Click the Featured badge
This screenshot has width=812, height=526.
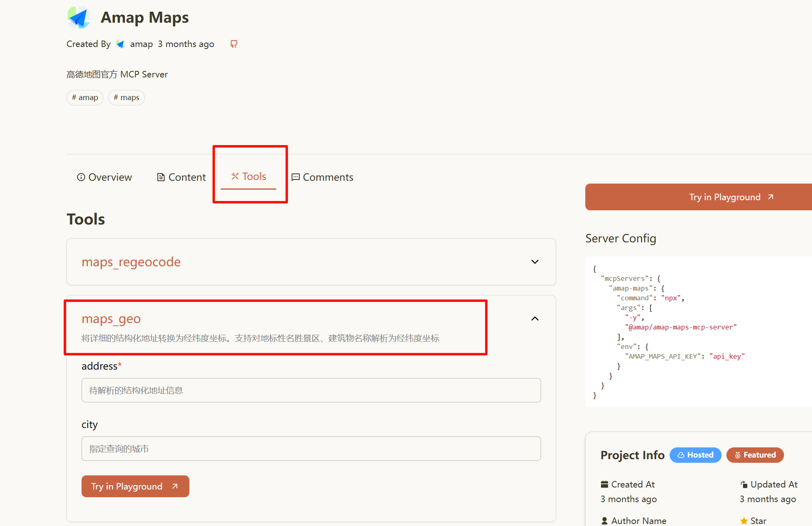pyautogui.click(x=755, y=455)
